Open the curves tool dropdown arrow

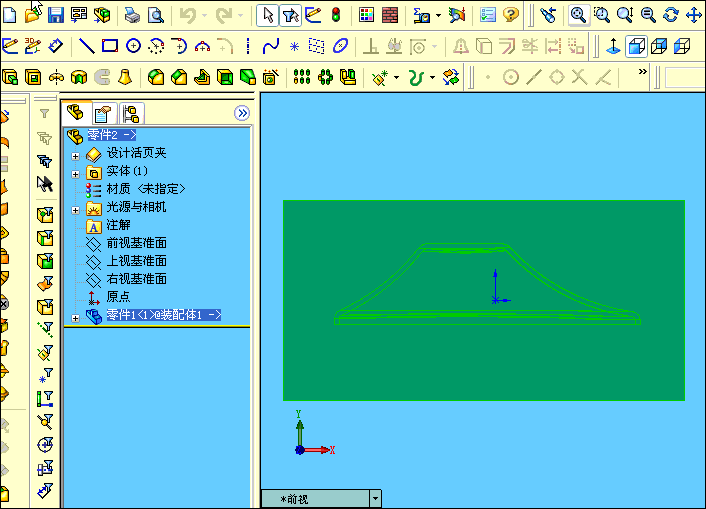[432, 77]
